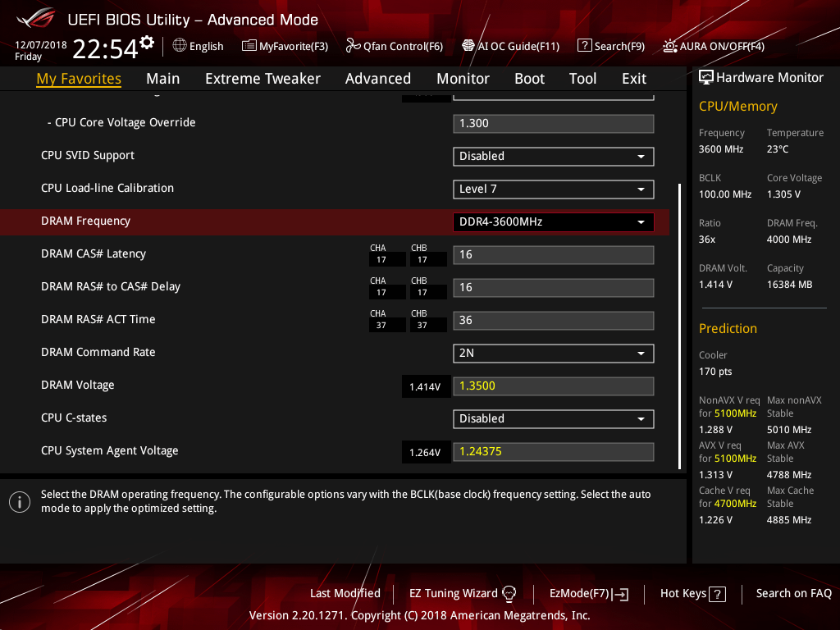This screenshot has width=840, height=630.
Task: Click the settings list vertical scrollbar
Action: point(680,326)
